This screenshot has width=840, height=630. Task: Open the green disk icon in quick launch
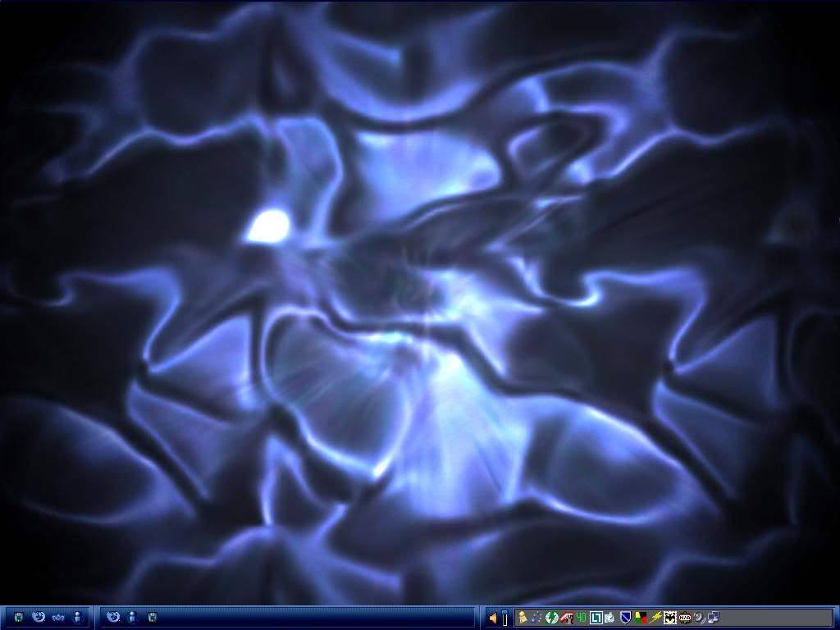coord(19,617)
